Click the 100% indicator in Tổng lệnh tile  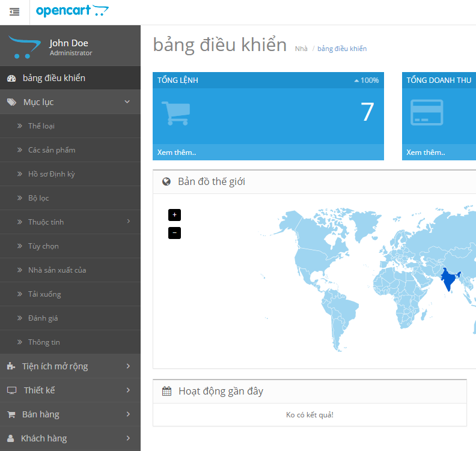[367, 80]
